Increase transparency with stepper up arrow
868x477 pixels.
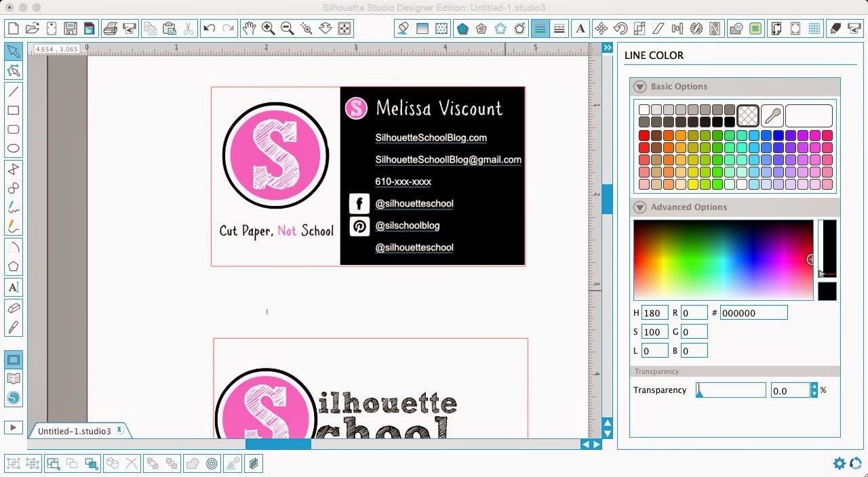pyautogui.click(x=814, y=387)
